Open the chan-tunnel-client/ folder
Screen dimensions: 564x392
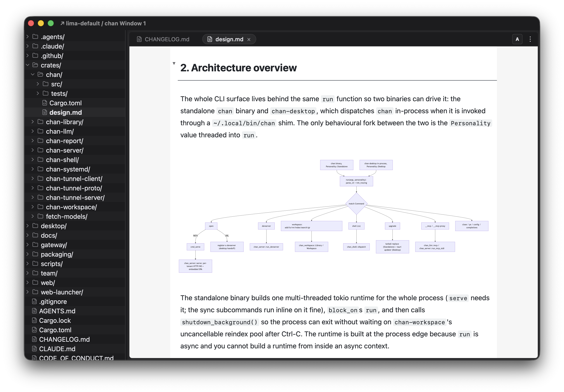[x=75, y=179]
